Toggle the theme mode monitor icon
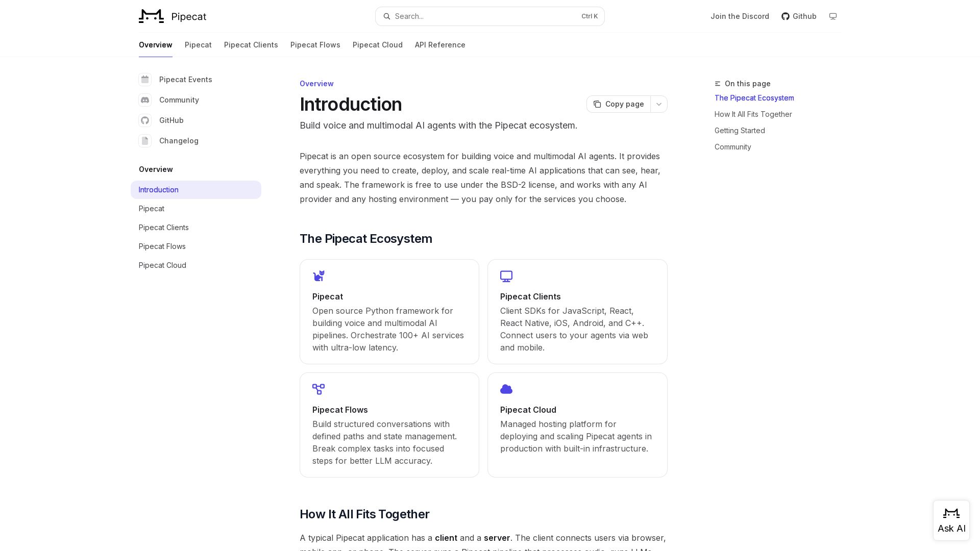The image size is (980, 551). 833,16
